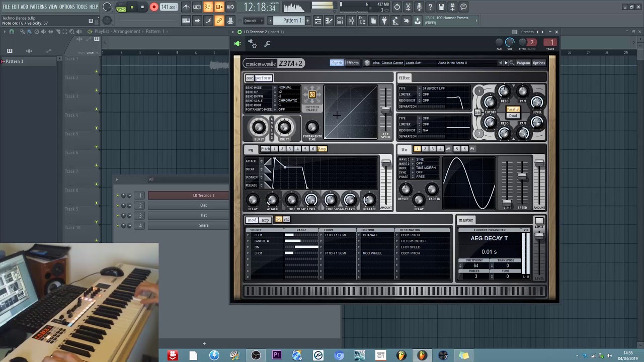Open the snap (none) dropdown
The image size is (644, 362).
pos(254,21)
